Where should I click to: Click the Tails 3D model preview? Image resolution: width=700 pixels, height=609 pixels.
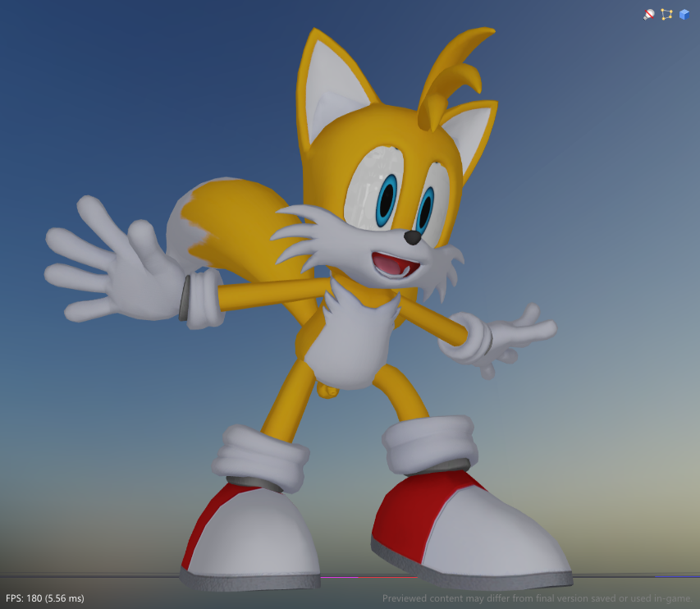(308, 308)
